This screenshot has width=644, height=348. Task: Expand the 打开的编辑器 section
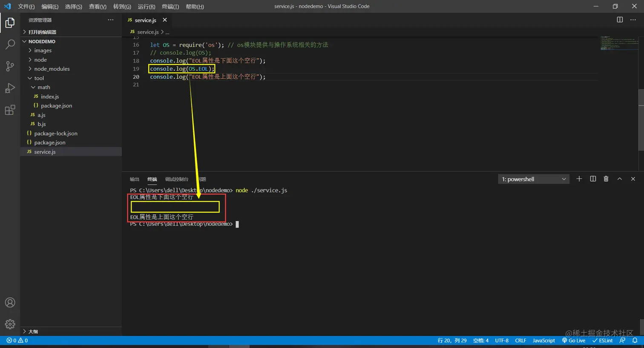(71, 32)
